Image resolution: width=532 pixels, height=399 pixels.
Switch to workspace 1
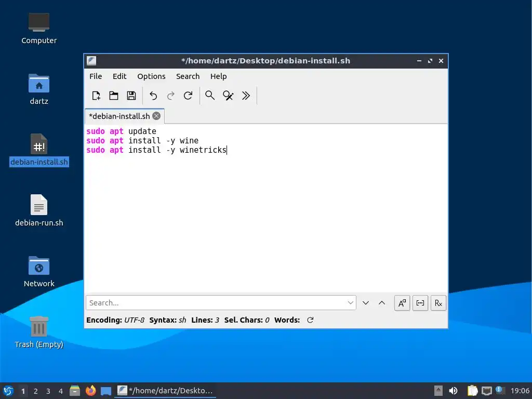(23, 391)
